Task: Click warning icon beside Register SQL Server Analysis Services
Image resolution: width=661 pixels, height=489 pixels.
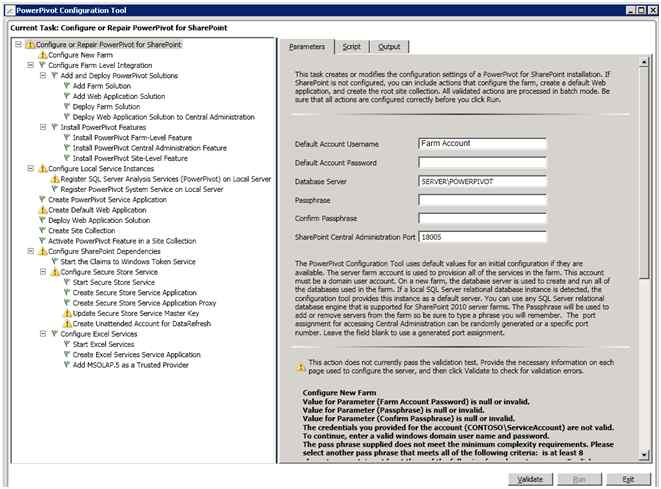Action: coord(54,179)
